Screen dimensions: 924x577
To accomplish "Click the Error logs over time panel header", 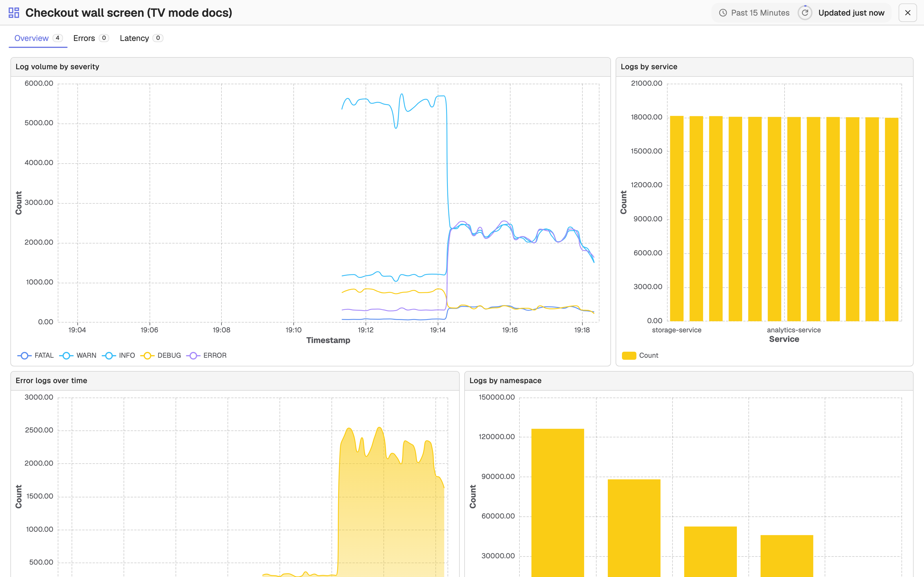I will click(x=235, y=381).
